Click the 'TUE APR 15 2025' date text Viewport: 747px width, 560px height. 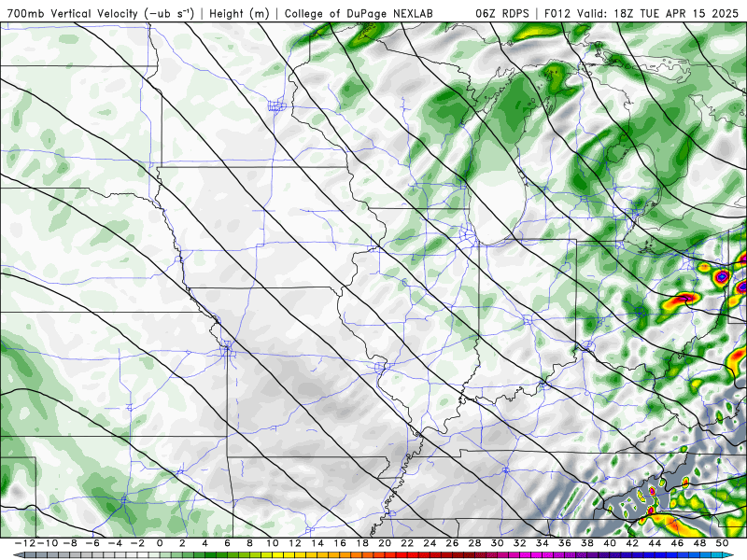coord(689,13)
